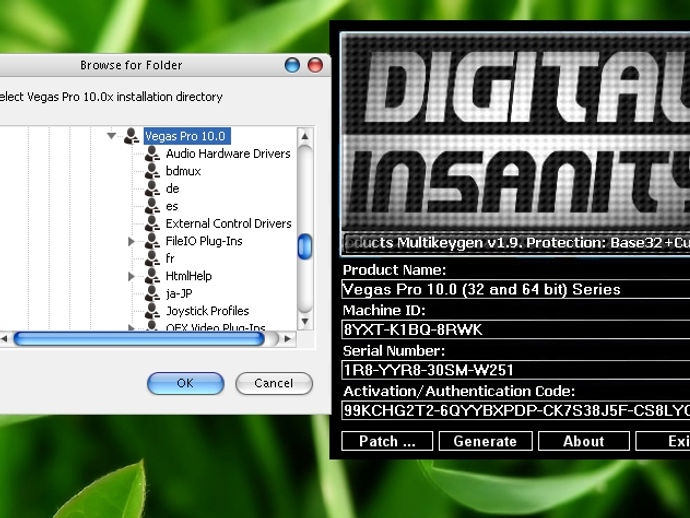The width and height of the screenshot is (690, 518).
Task: Click the FileIO Plug-Ins folder icon
Action: pos(152,241)
